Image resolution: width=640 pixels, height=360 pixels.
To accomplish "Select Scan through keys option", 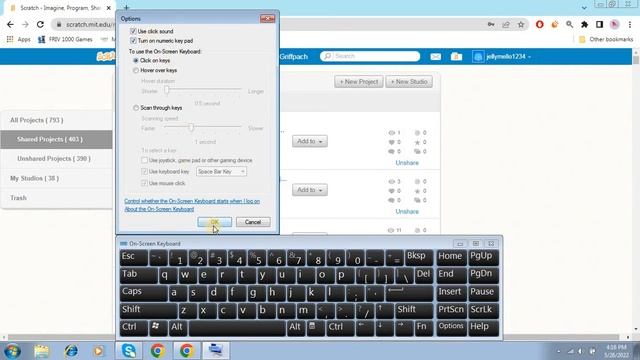I will [136, 108].
